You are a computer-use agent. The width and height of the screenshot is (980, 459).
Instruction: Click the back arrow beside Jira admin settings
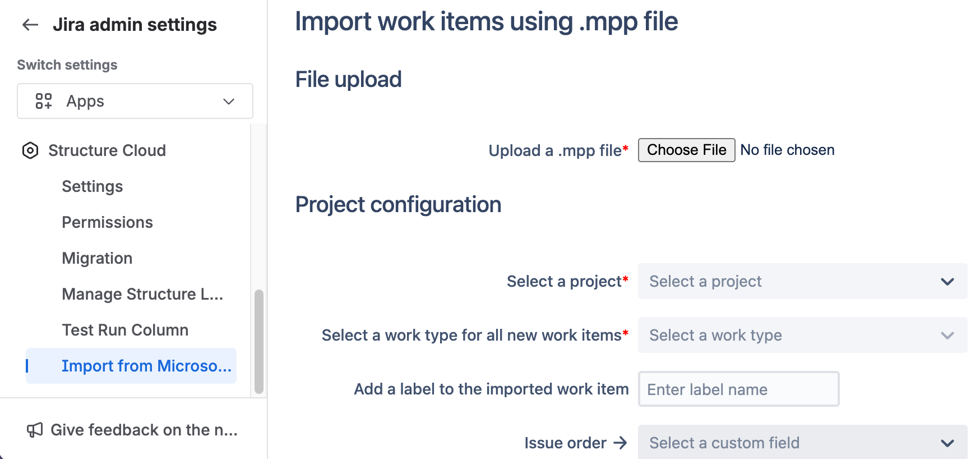pos(30,25)
